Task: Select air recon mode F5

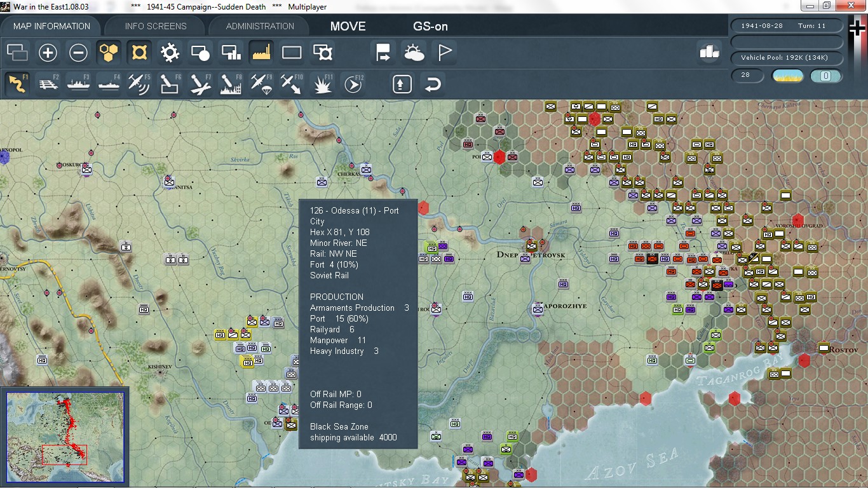Action: [139, 84]
